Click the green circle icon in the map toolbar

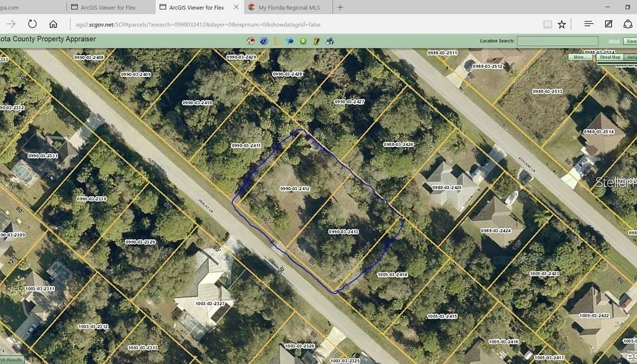(303, 41)
